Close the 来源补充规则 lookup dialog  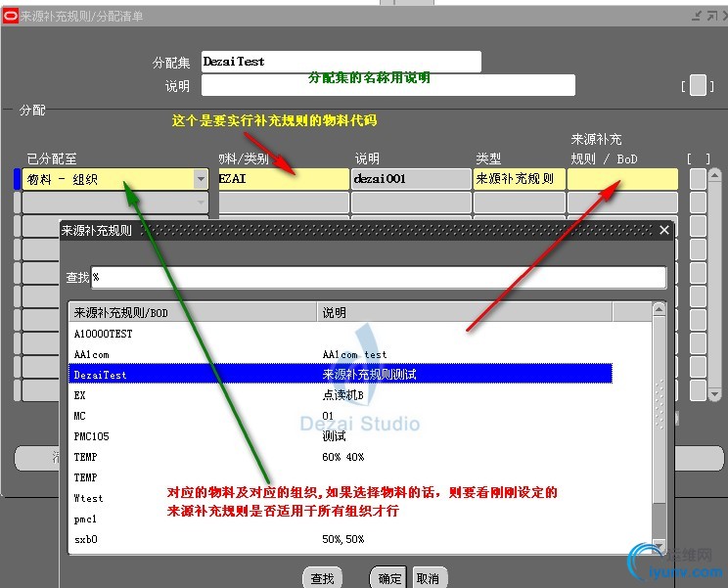tap(664, 230)
